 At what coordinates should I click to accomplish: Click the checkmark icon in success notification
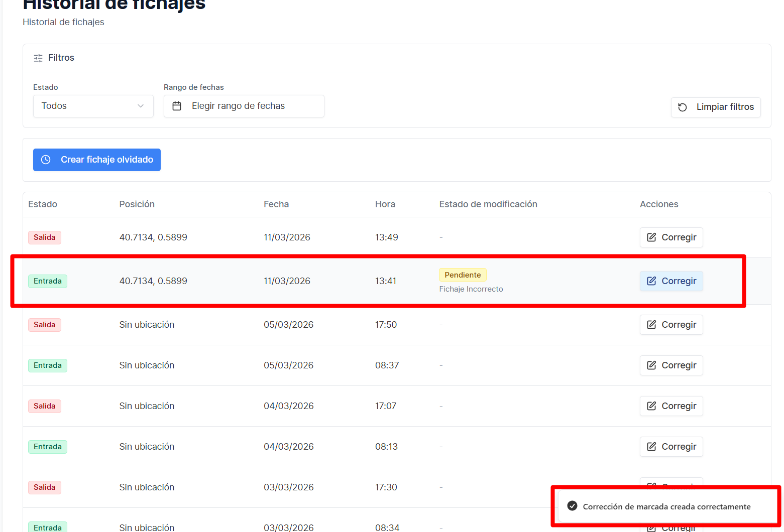[x=572, y=506]
